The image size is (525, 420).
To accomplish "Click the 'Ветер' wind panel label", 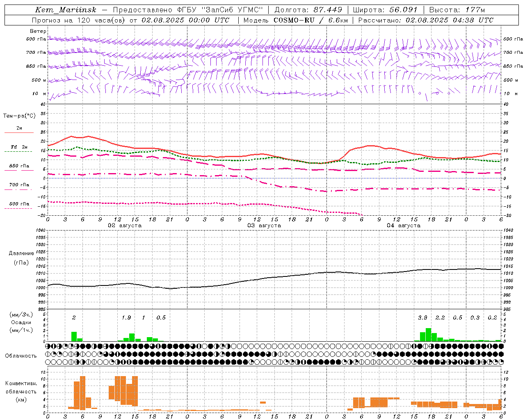I will [x=38, y=31].
